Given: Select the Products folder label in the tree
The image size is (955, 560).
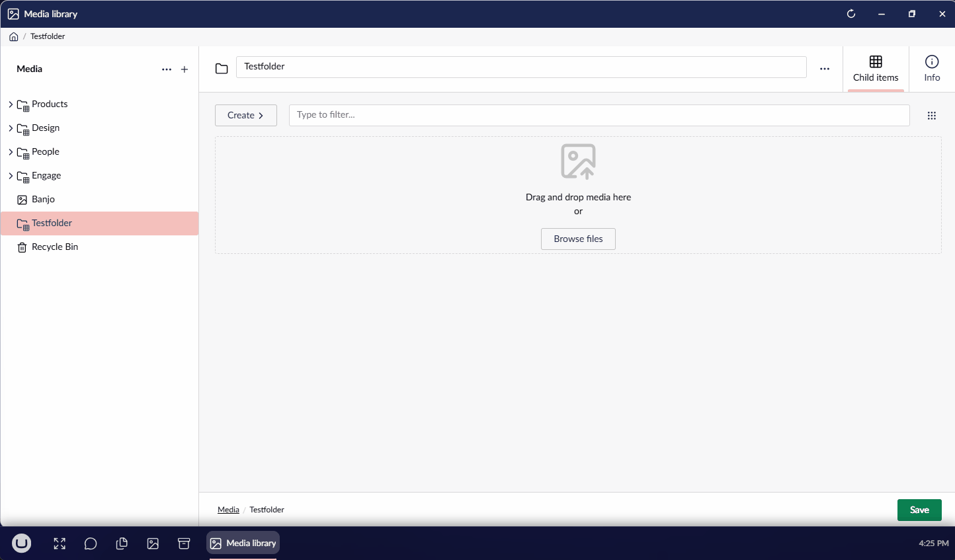Looking at the screenshot, I should click(x=50, y=104).
